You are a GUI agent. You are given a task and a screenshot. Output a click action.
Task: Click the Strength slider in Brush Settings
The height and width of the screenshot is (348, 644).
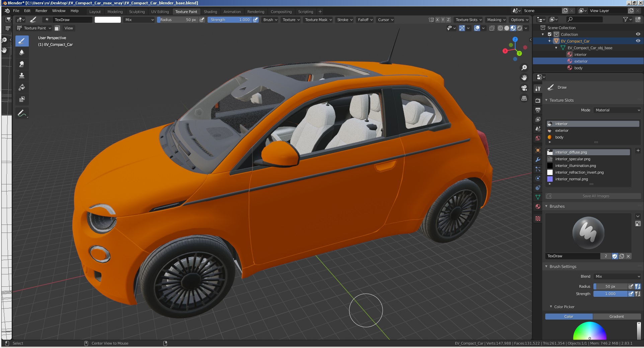610,294
